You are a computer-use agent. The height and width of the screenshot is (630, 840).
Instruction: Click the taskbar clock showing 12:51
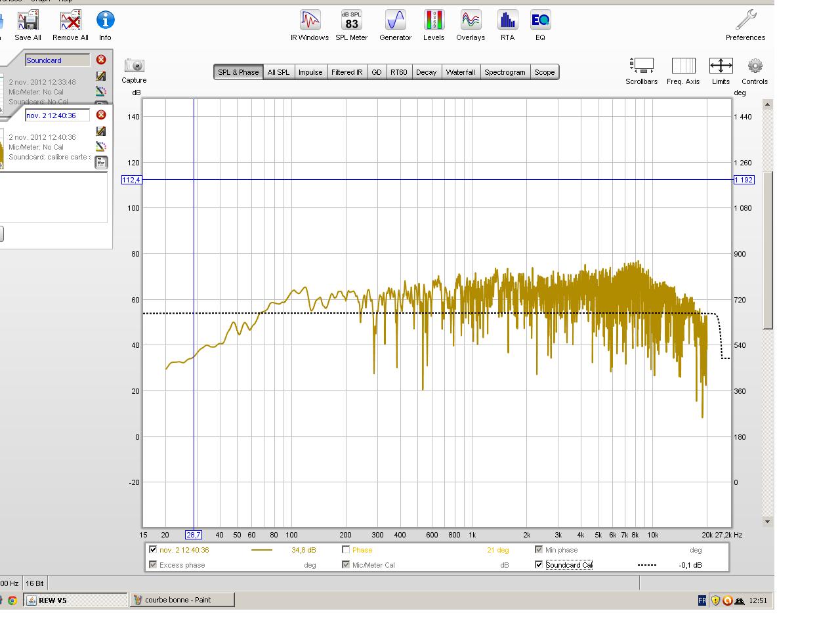click(x=758, y=600)
